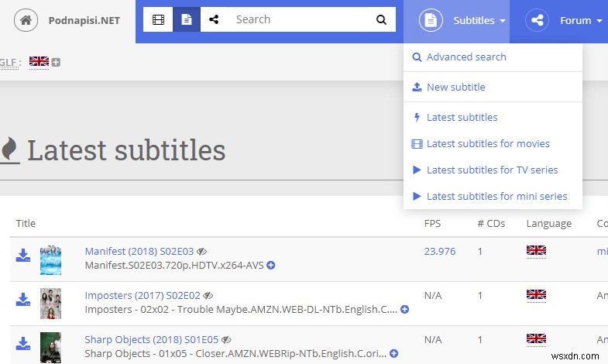608x364 pixels.
Task: Expand releases for Imposters 02x02 entry
Action: (405, 310)
